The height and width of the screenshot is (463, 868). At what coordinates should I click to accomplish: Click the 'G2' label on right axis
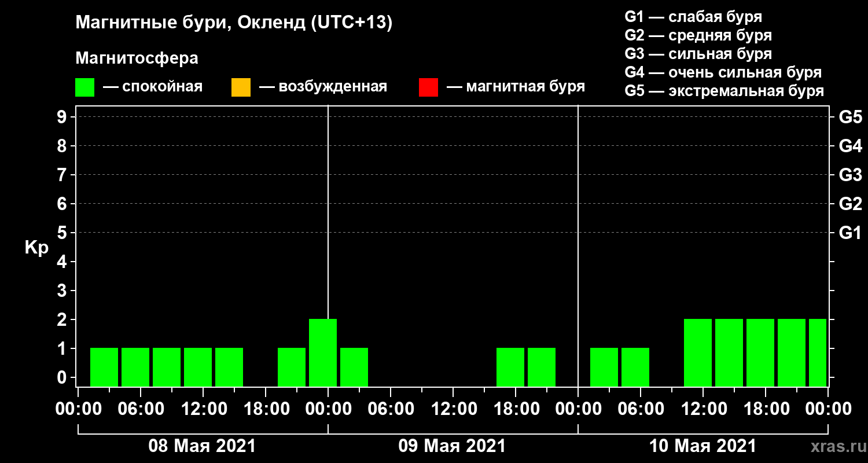pos(851,204)
